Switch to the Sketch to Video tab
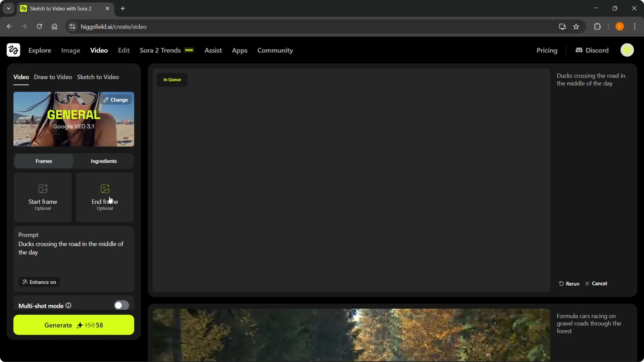The height and width of the screenshot is (362, 644). point(98,77)
